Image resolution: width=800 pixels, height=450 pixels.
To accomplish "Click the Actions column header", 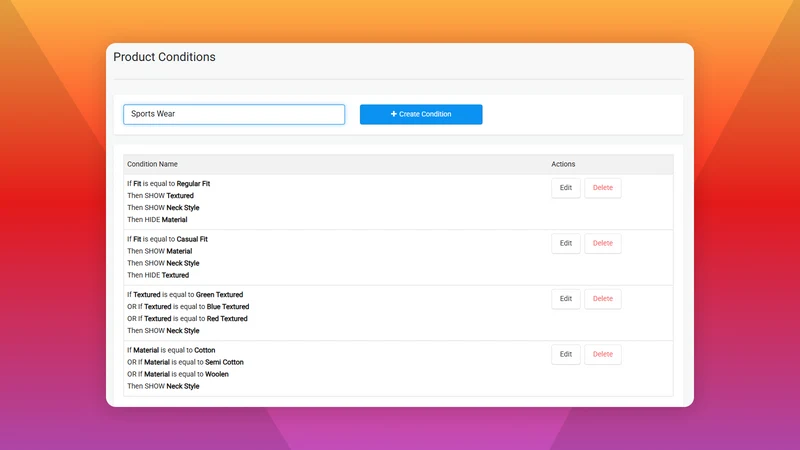I will click(x=563, y=164).
